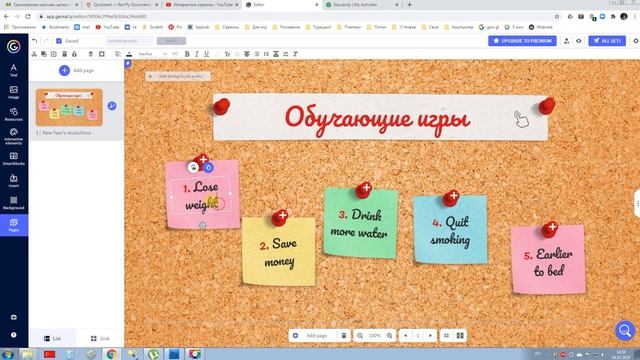The image size is (640, 360).
Task: Open the Resources panel in sidebar
Action: (x=13, y=114)
